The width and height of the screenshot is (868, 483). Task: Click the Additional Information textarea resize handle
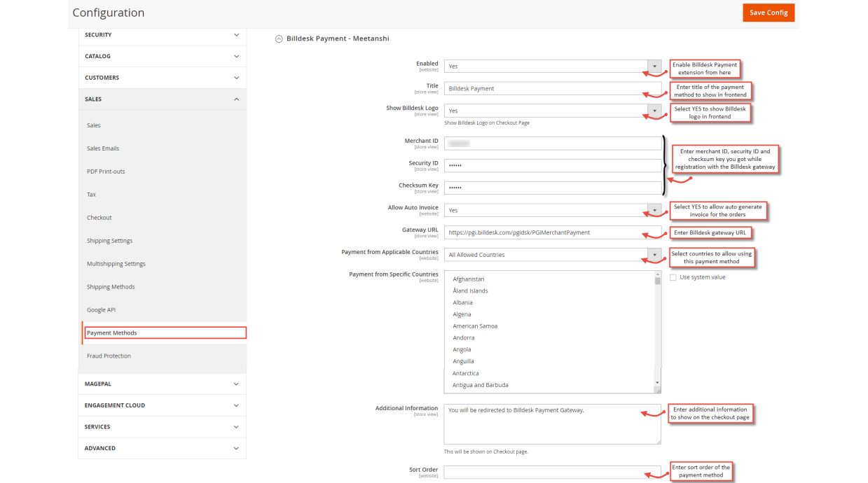pyautogui.click(x=658, y=441)
